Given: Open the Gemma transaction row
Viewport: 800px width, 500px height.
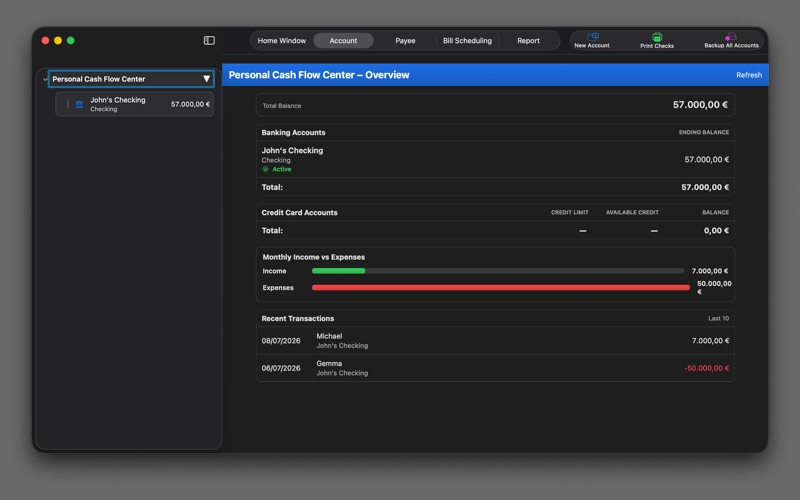Looking at the screenshot, I should 495,368.
